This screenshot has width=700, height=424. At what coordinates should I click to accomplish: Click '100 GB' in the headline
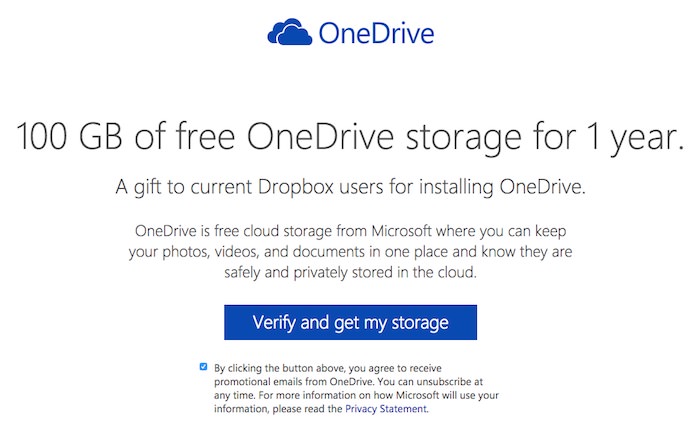pyautogui.click(x=69, y=137)
